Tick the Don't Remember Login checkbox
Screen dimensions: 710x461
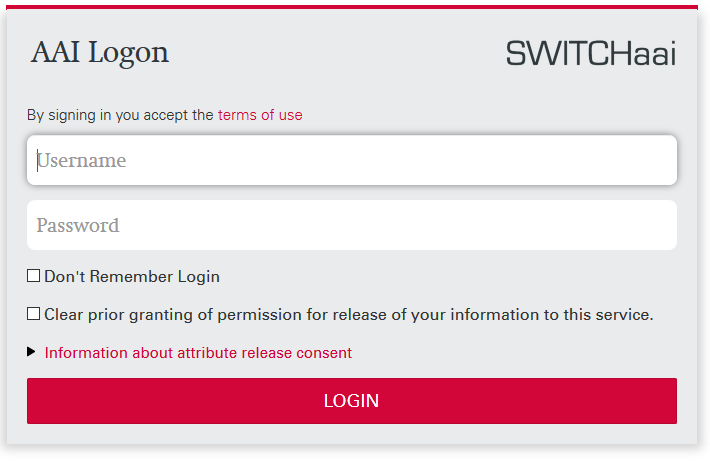[x=34, y=276]
